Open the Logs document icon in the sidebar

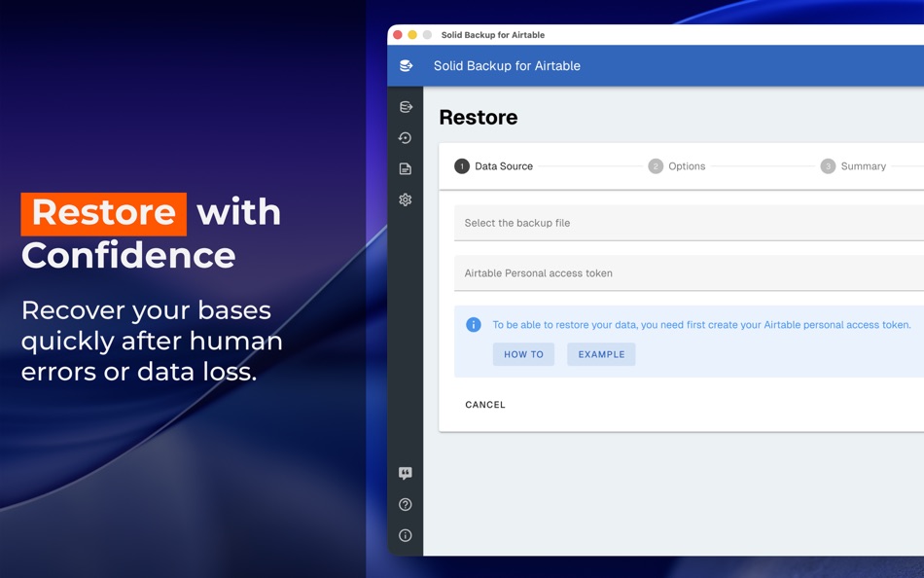(406, 168)
